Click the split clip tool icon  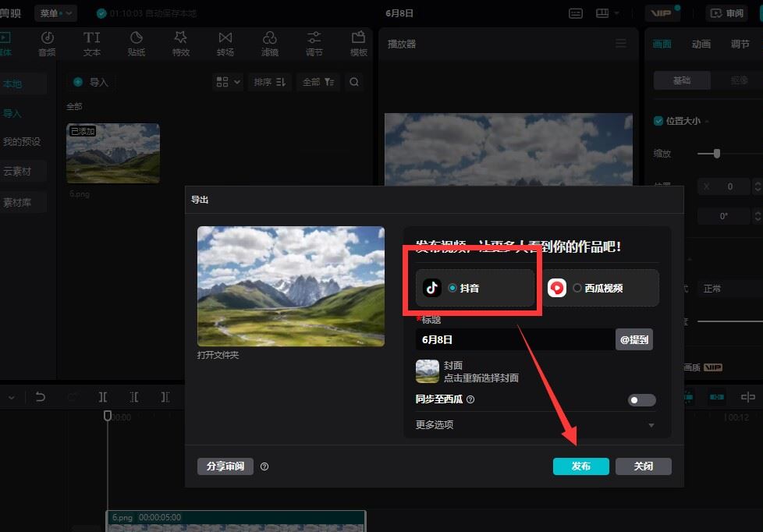coord(103,397)
